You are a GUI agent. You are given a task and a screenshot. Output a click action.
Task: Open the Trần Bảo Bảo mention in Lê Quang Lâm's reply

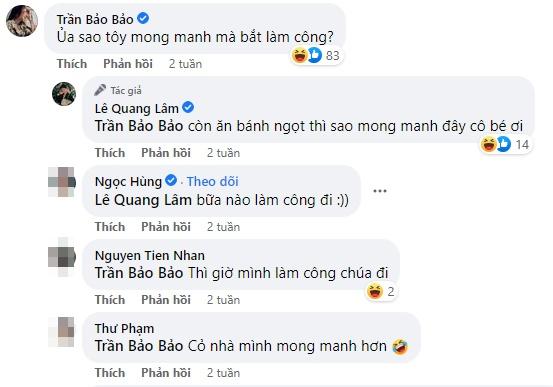139,126
